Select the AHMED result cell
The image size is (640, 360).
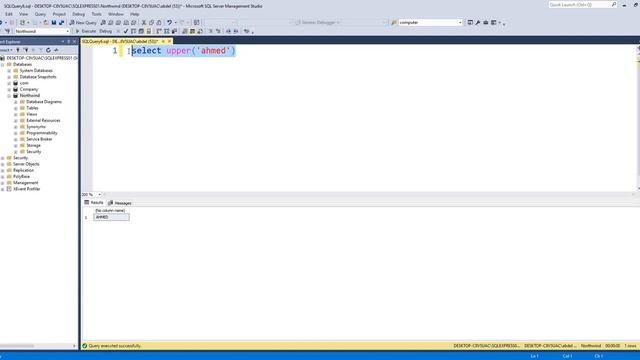point(111,217)
